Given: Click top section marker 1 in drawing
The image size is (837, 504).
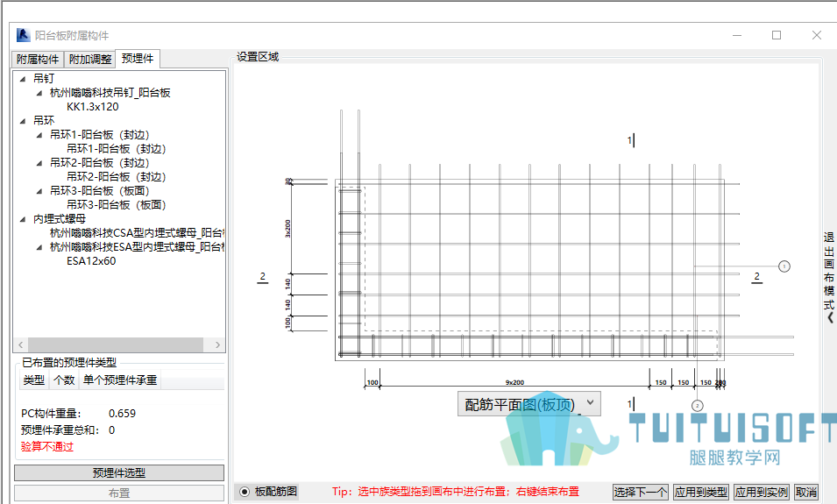Looking at the screenshot, I should pos(630,140).
